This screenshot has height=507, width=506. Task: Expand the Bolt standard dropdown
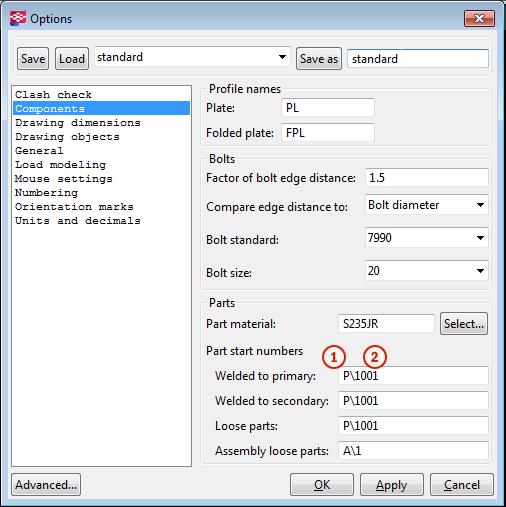[427, 238]
